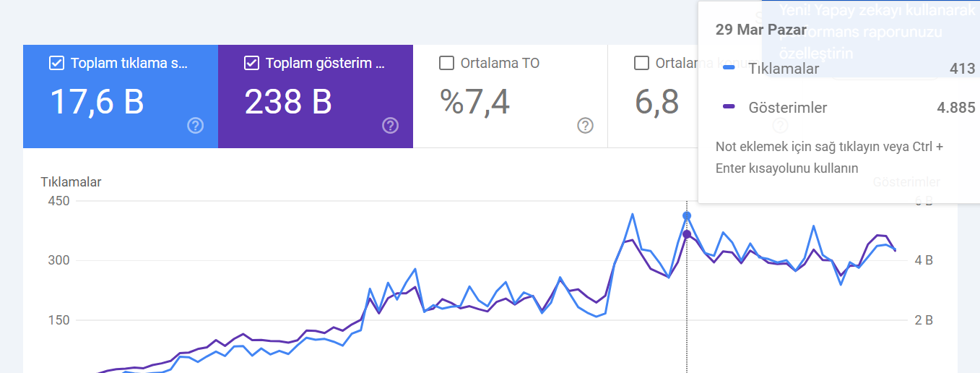Image resolution: width=980 pixels, height=373 pixels.
Task: Click the purple impressions data point on chart
Action: pos(687,234)
